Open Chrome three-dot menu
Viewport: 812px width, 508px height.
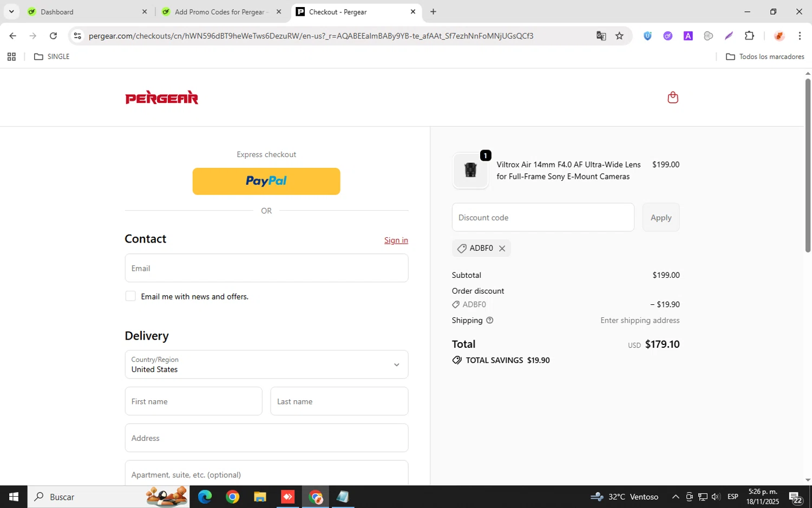click(800, 36)
